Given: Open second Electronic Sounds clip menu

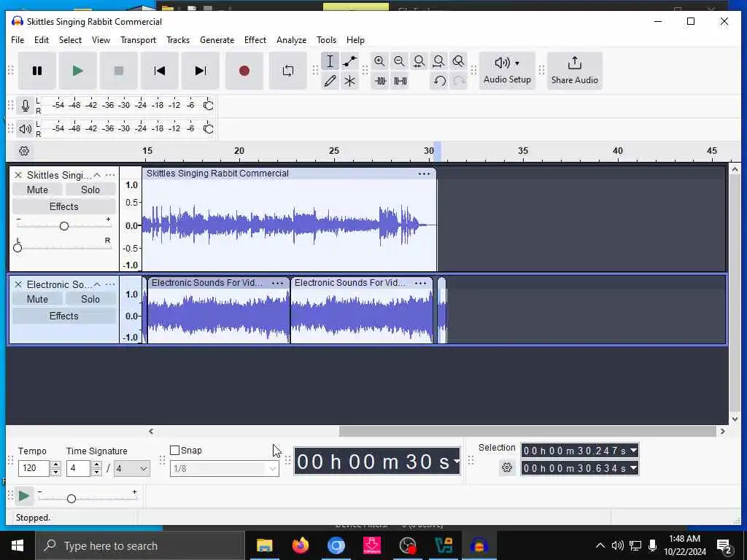Looking at the screenshot, I should tap(420, 283).
